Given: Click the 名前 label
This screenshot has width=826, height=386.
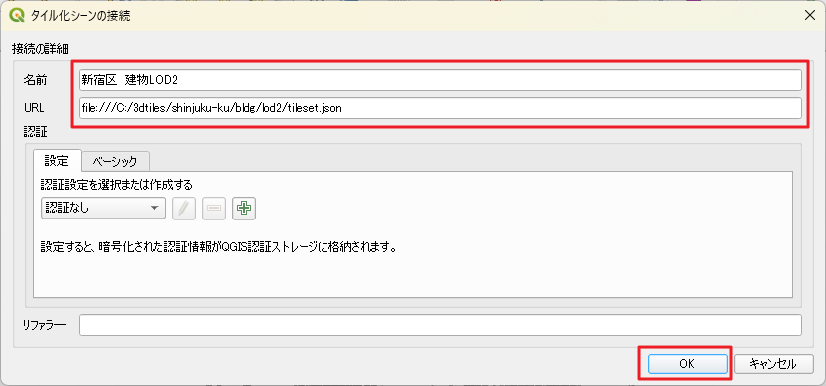Looking at the screenshot, I should click(x=35, y=80).
